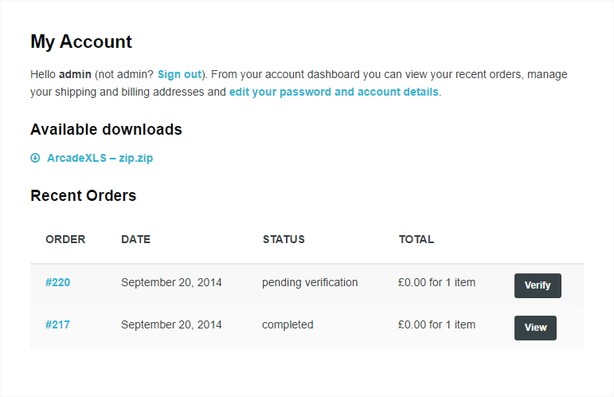614x397 pixels.
Task: Click the bold admin username
Action: 75,74
